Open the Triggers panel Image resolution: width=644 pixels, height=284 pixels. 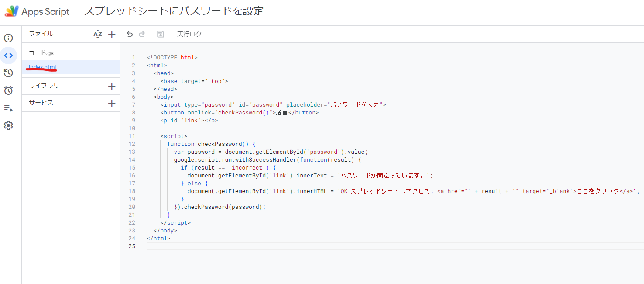pos(8,90)
